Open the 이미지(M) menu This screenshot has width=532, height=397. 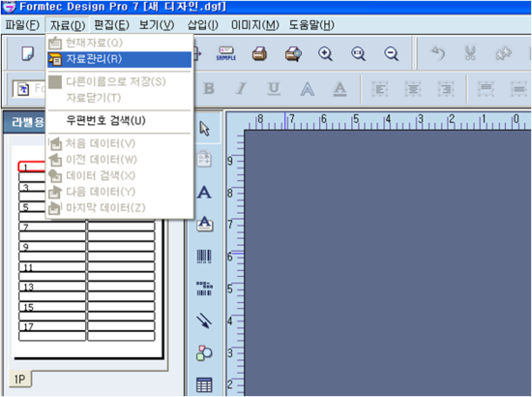[x=254, y=25]
